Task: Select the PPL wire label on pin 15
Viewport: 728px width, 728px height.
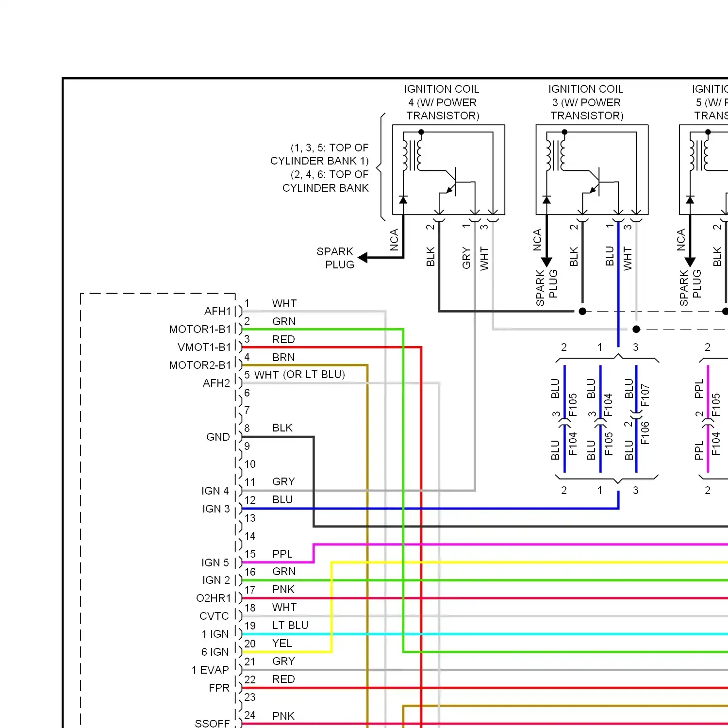Action: point(282,554)
